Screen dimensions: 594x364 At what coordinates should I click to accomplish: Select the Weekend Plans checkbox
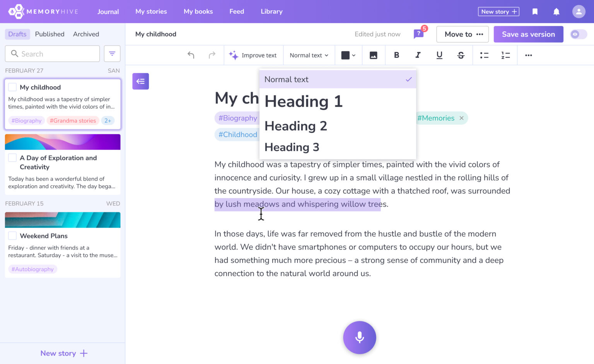12,236
